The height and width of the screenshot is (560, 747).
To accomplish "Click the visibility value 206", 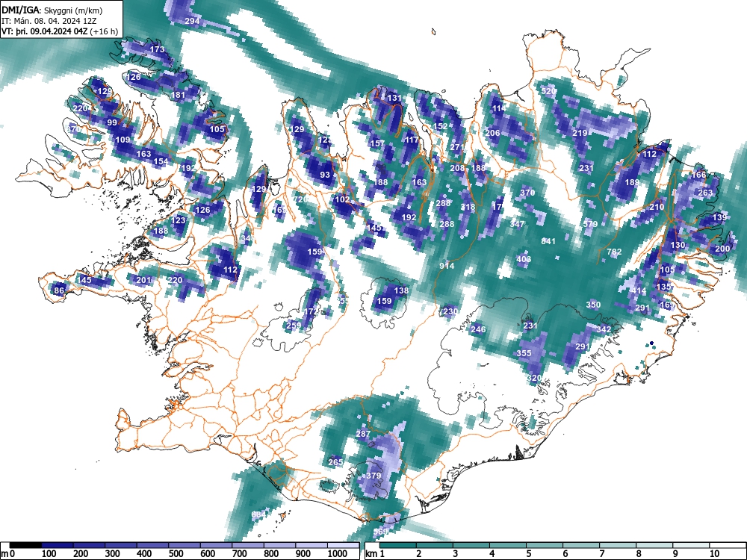I will [492, 133].
